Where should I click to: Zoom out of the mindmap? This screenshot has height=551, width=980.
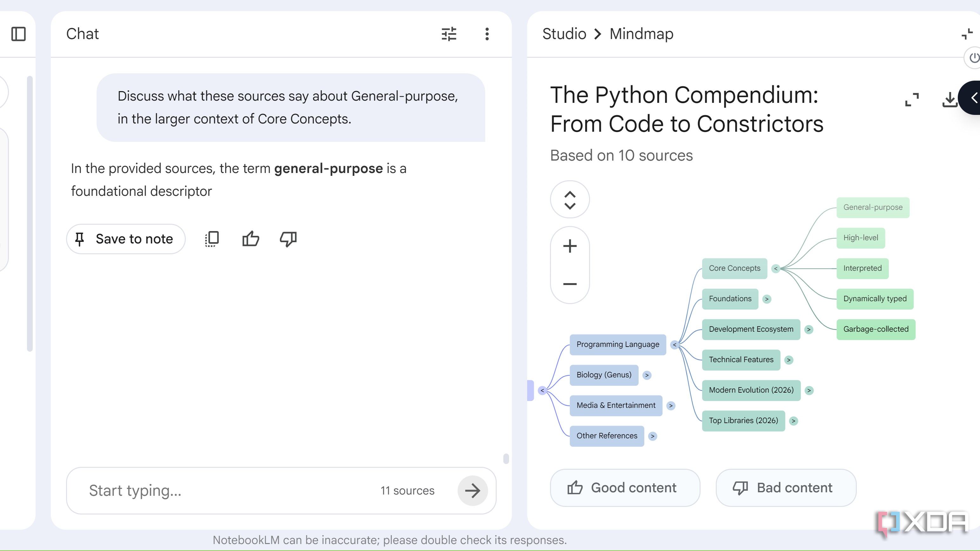570,284
